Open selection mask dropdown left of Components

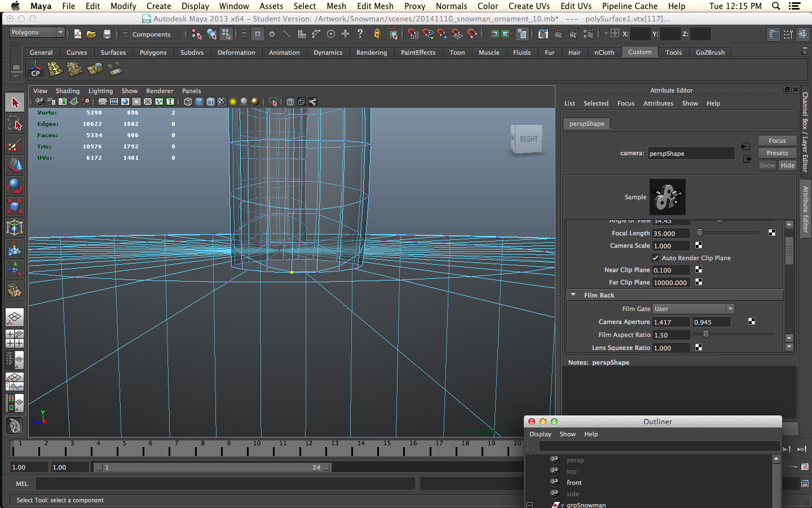point(125,34)
